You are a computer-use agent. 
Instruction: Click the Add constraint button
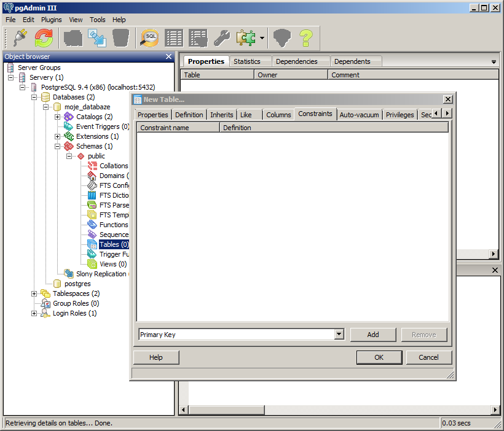(x=373, y=335)
